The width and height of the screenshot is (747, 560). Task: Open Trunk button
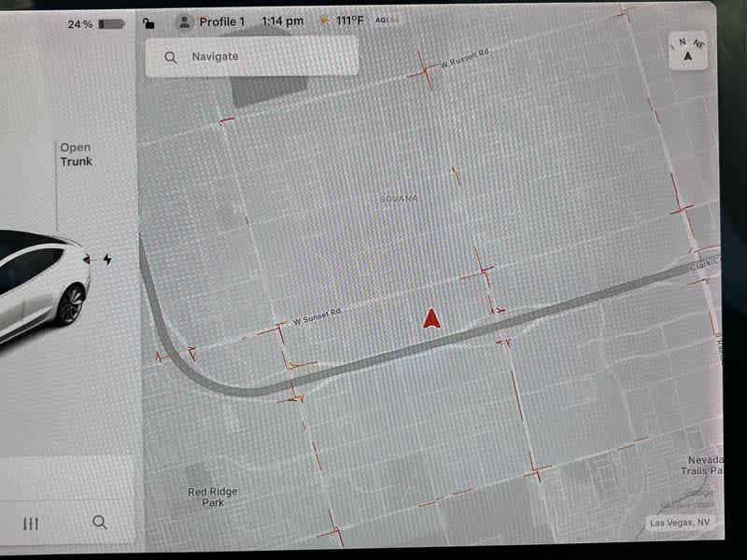pyautogui.click(x=76, y=154)
